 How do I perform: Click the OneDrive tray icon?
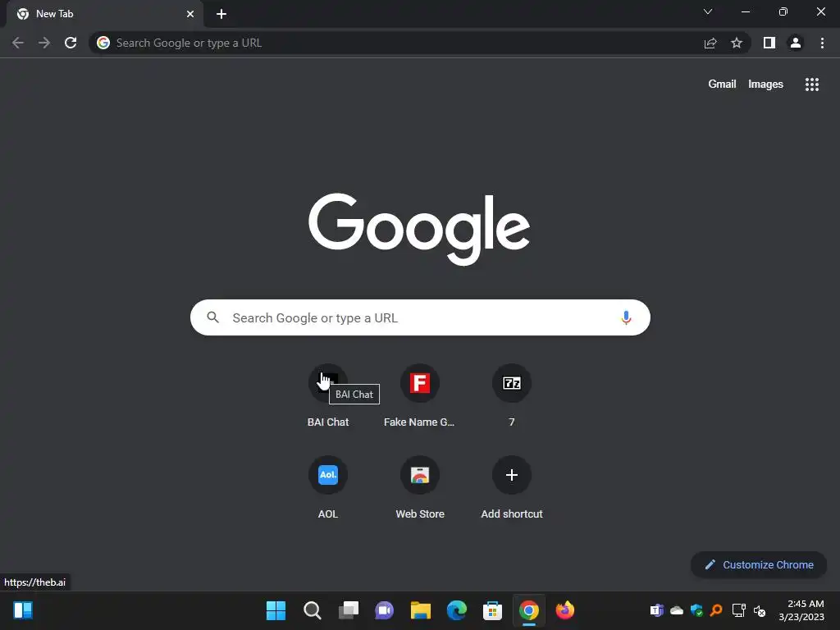click(x=677, y=610)
